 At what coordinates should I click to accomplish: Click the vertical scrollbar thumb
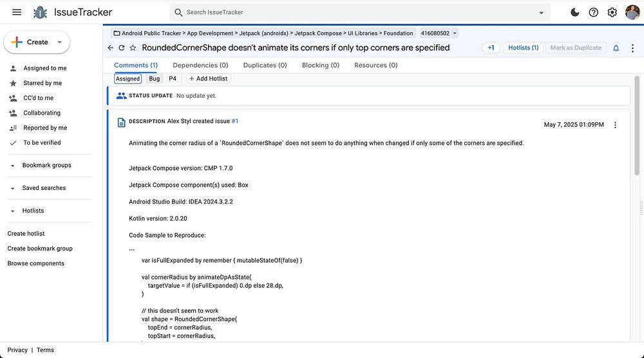coord(637,126)
